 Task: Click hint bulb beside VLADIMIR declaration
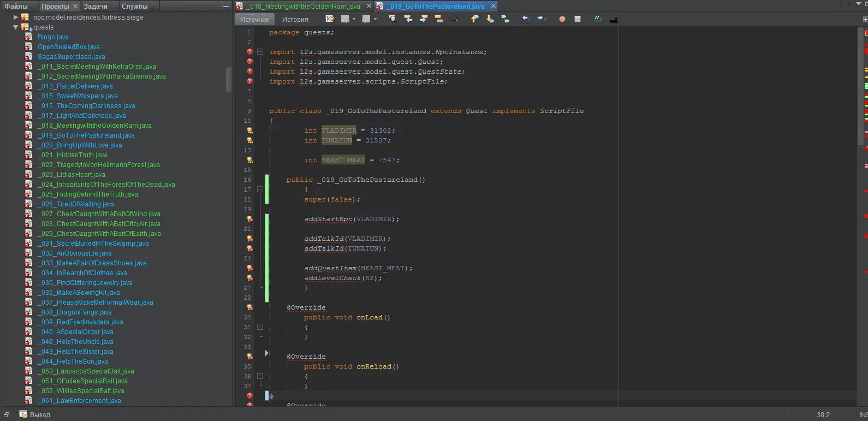click(x=249, y=131)
